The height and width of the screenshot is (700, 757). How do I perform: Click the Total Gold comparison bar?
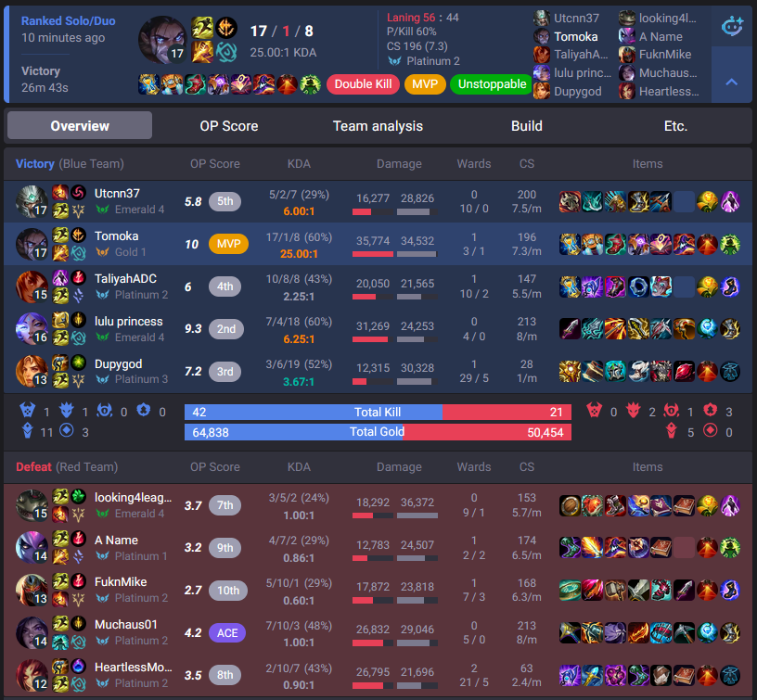(x=378, y=432)
